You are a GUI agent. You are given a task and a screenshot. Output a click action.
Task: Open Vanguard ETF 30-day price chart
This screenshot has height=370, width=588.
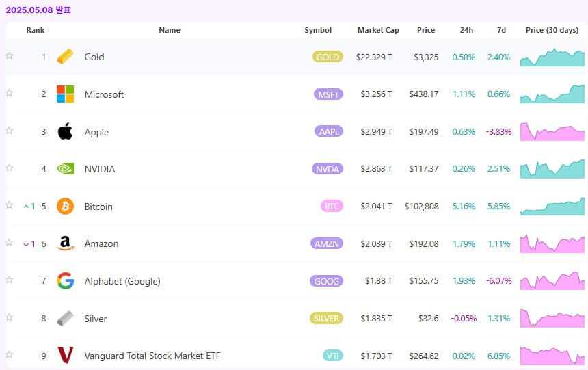point(552,355)
